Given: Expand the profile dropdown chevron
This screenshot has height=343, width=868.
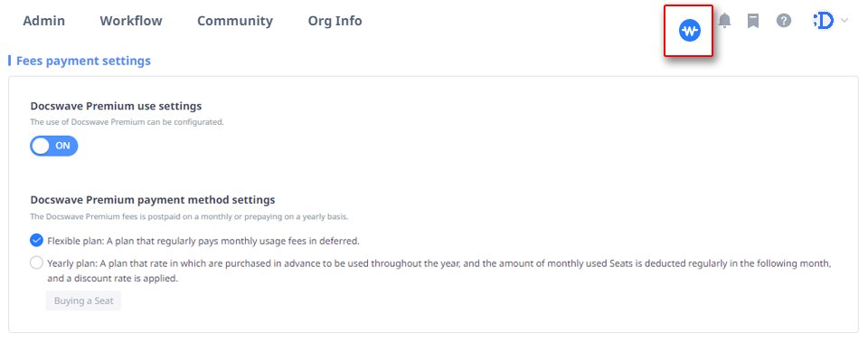Looking at the screenshot, I should point(844,21).
